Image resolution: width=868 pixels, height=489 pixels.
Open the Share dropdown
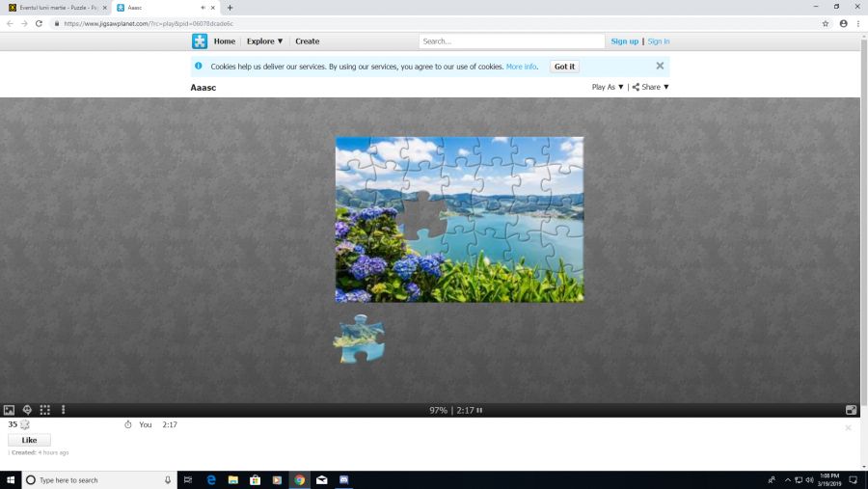(651, 87)
